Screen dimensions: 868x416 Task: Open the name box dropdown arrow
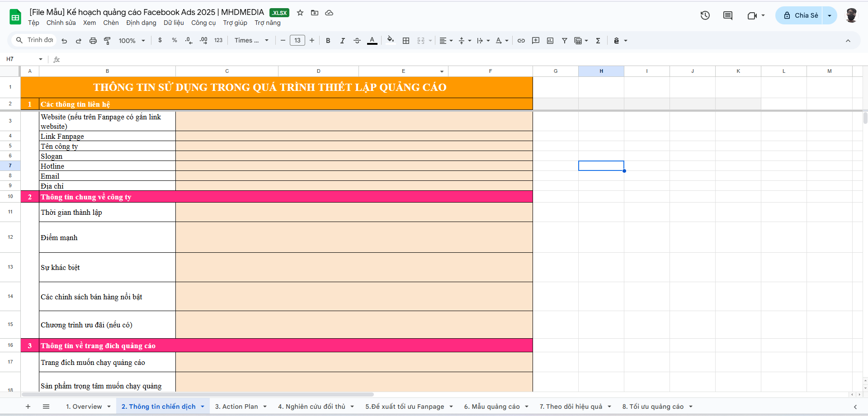point(41,59)
